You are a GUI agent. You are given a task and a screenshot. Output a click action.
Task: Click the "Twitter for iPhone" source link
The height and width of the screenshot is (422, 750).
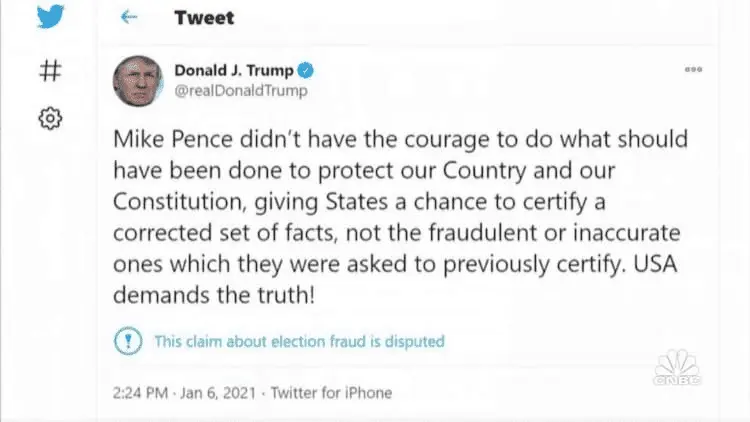[331, 393]
